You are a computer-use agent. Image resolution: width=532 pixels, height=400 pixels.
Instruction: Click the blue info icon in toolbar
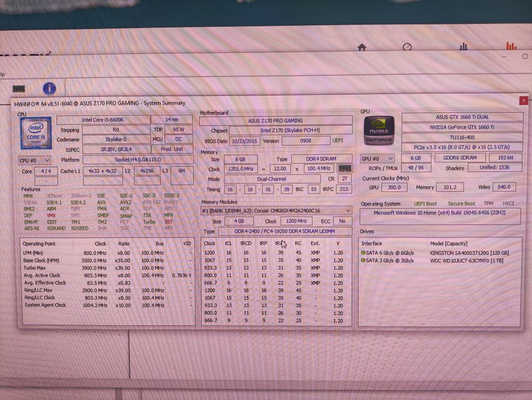(49, 89)
